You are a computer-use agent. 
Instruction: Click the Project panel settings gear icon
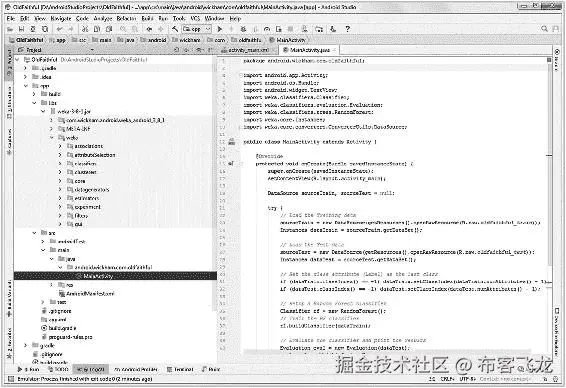point(198,50)
